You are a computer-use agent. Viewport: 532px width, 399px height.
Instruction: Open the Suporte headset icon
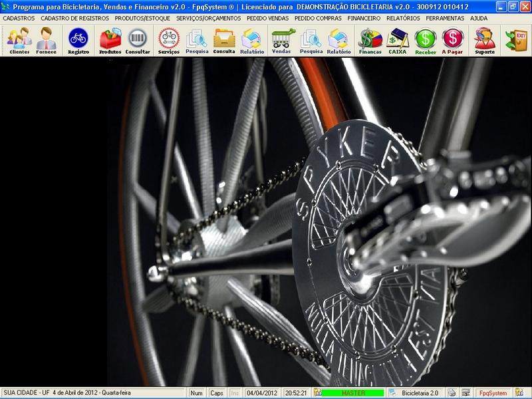(485, 41)
